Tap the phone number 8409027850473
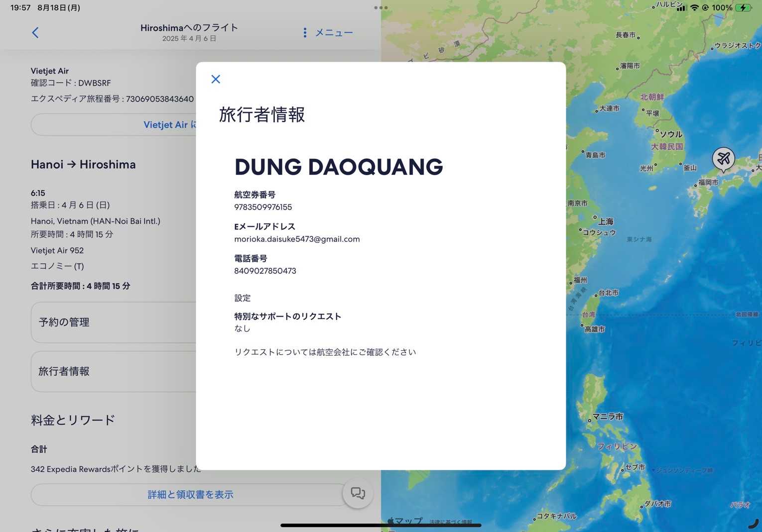This screenshot has height=532, width=762. pyautogui.click(x=265, y=271)
